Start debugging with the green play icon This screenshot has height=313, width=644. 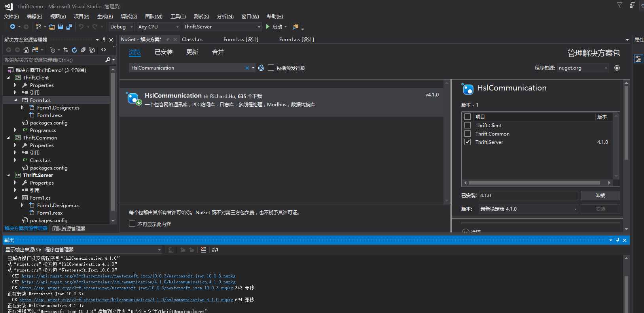coord(268,26)
